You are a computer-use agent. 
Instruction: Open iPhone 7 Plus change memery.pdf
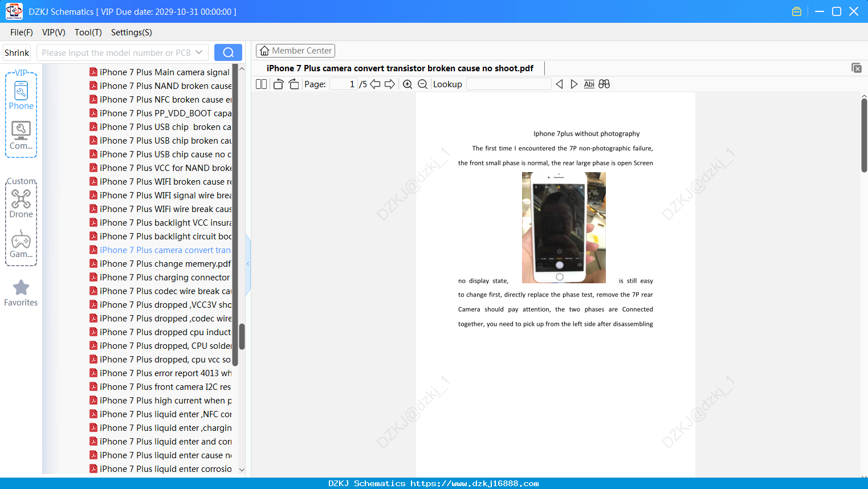click(160, 264)
